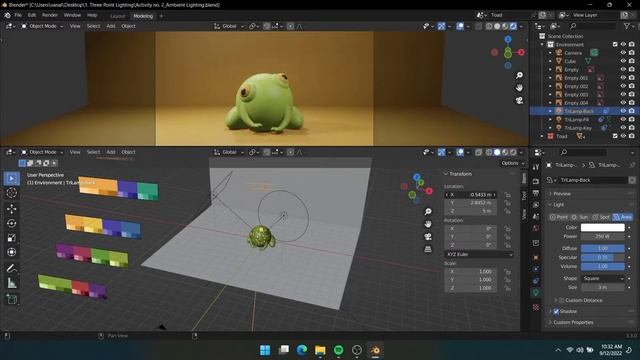Image resolution: width=640 pixels, height=360 pixels.
Task: Uncheck the Environment collection exclude checkbox
Action: coord(615,44)
